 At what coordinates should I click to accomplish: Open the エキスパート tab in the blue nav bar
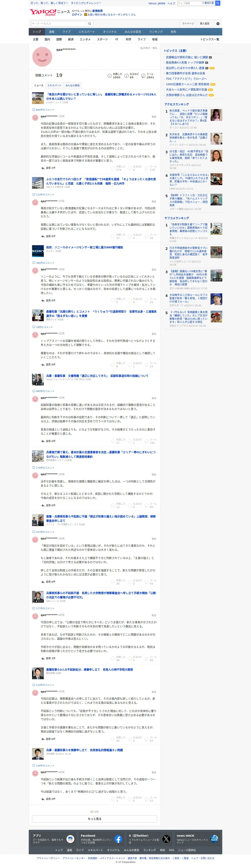point(86,32)
